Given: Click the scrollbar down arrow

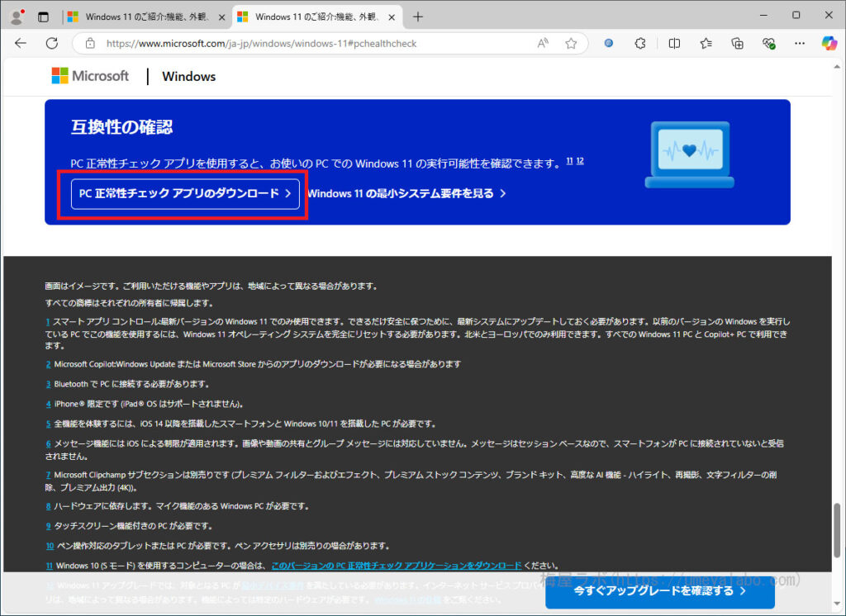Looking at the screenshot, I should (837, 604).
